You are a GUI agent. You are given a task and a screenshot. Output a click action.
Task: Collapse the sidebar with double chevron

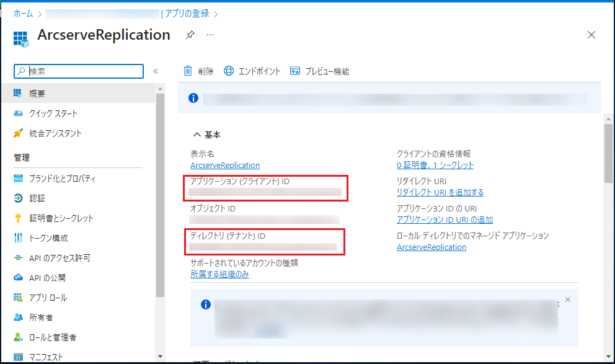click(x=156, y=71)
